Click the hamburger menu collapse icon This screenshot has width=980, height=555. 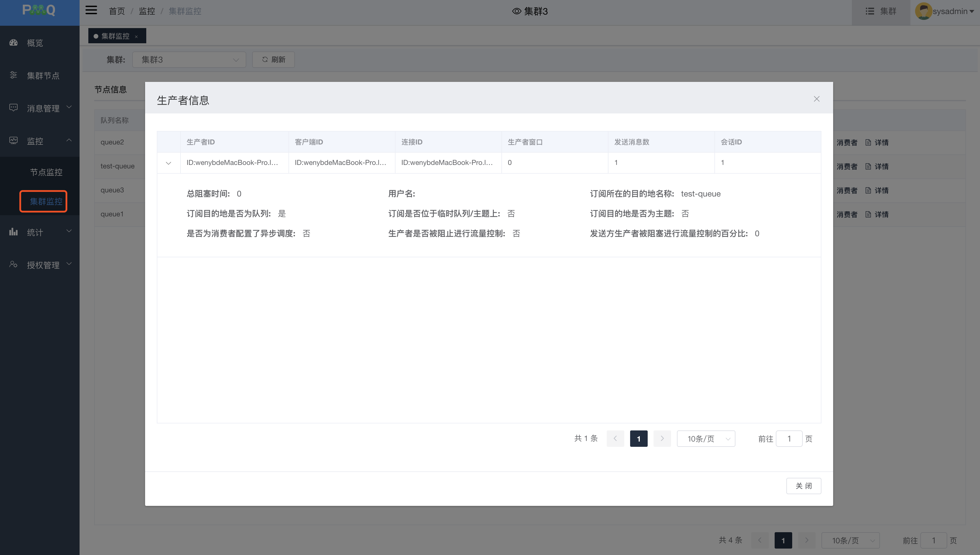pyautogui.click(x=91, y=10)
